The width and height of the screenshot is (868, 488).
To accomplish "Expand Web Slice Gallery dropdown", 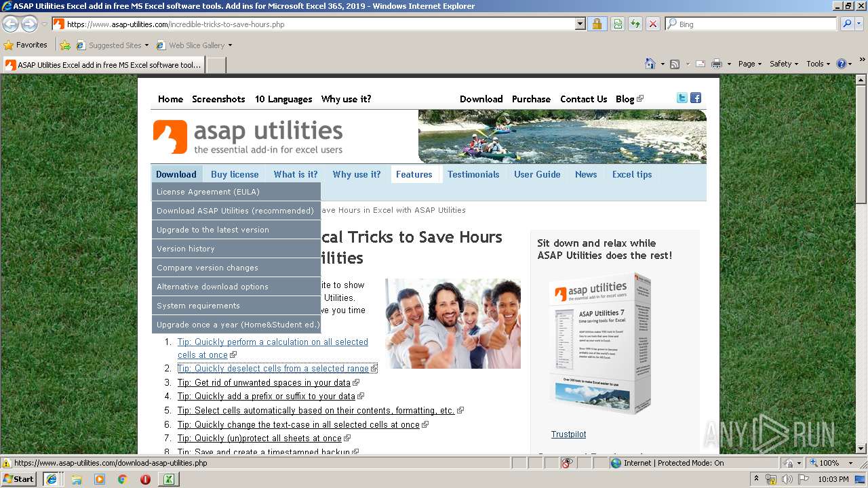I will pyautogui.click(x=230, y=45).
